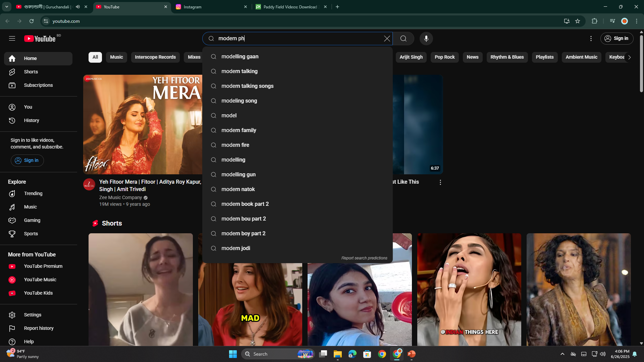Click Report search predictions link

pyautogui.click(x=364, y=258)
